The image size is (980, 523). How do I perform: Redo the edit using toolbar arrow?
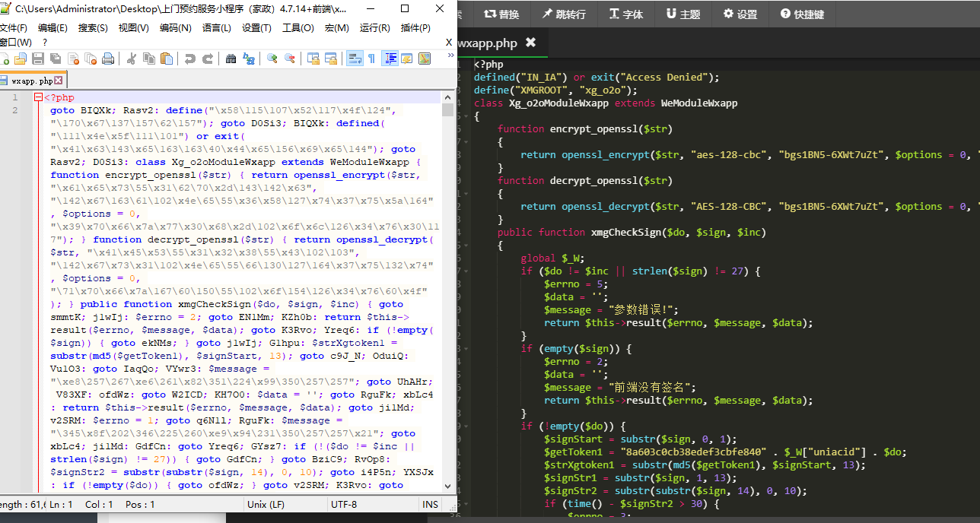[x=208, y=59]
